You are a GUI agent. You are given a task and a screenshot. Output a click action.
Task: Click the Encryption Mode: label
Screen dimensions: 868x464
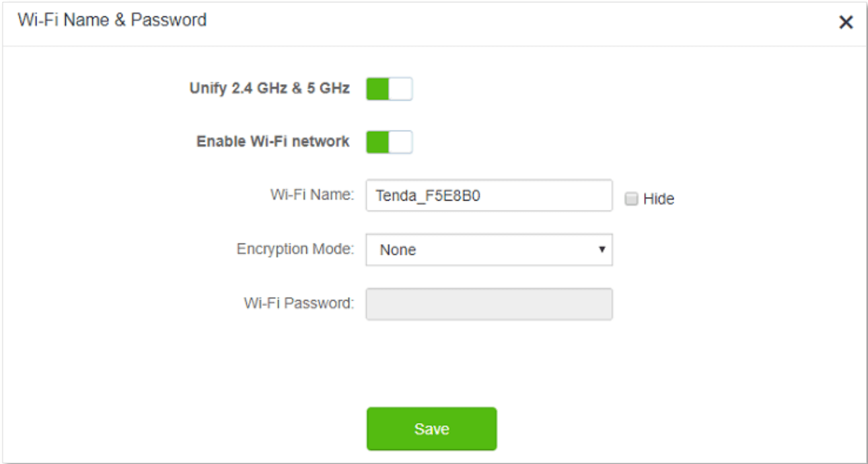pyautogui.click(x=295, y=249)
